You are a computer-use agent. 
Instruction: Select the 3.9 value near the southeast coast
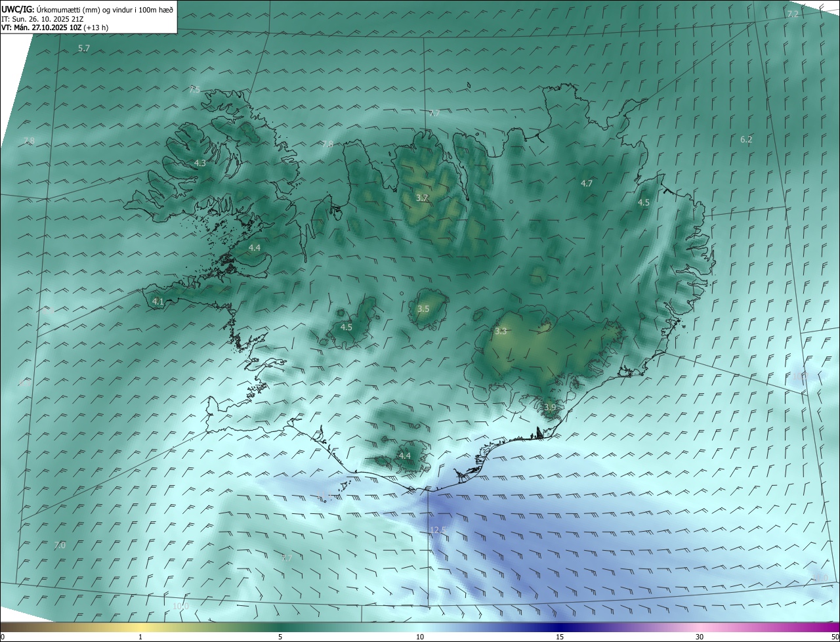coord(550,407)
